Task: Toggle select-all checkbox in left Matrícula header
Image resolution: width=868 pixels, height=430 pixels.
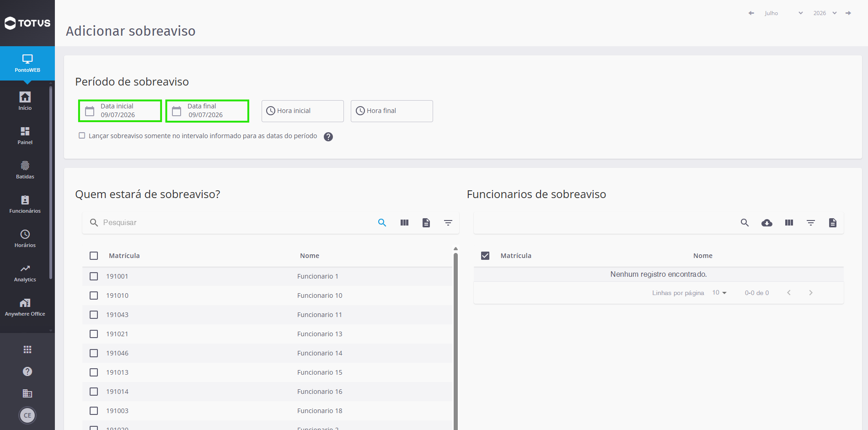Action: (x=94, y=256)
